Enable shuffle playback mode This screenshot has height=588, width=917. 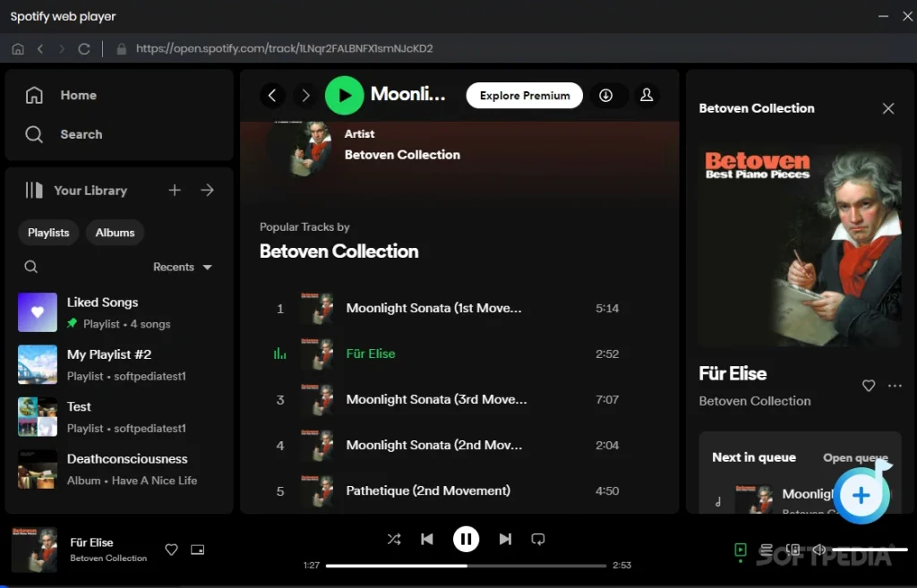[x=394, y=539]
